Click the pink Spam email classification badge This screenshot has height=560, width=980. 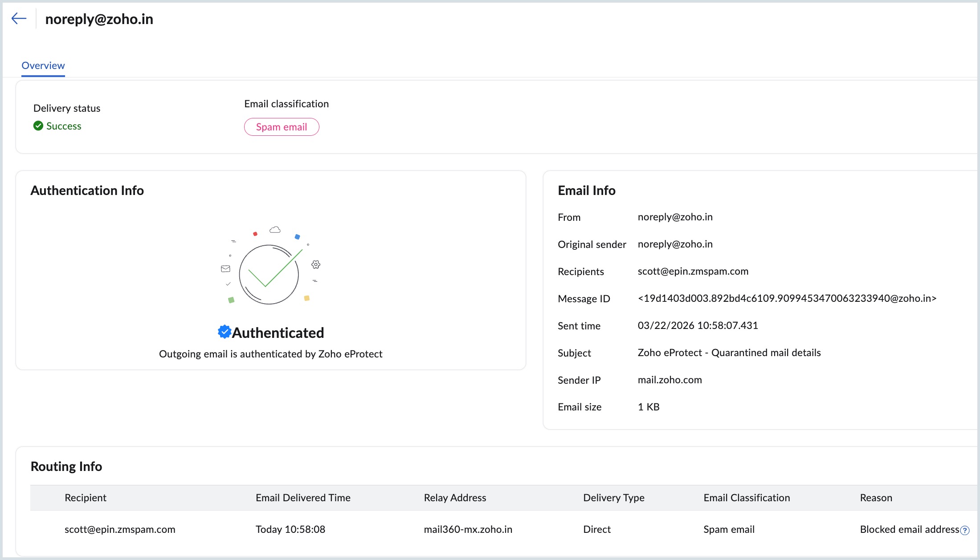[x=282, y=127]
